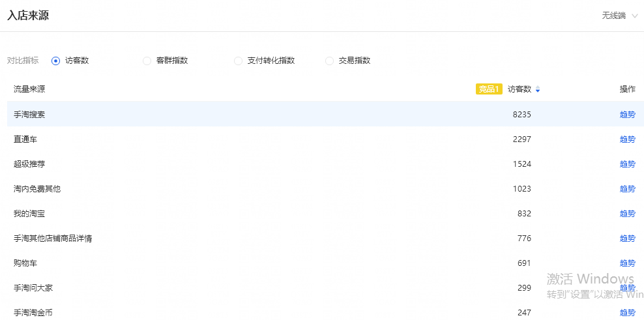The image size is (644, 320).
Task: Select the 购物车 source name
Action: pyautogui.click(x=25, y=263)
